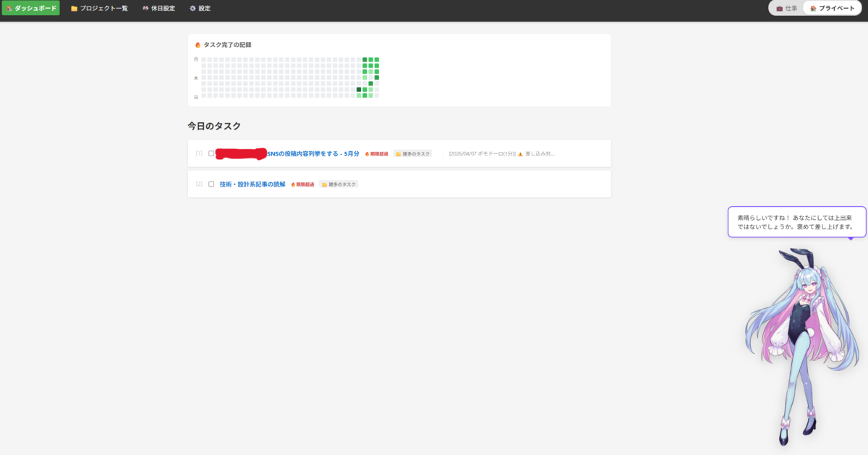Open 休日設定 in the top bar
Image resolution: width=868 pixels, height=455 pixels.
pyautogui.click(x=158, y=9)
